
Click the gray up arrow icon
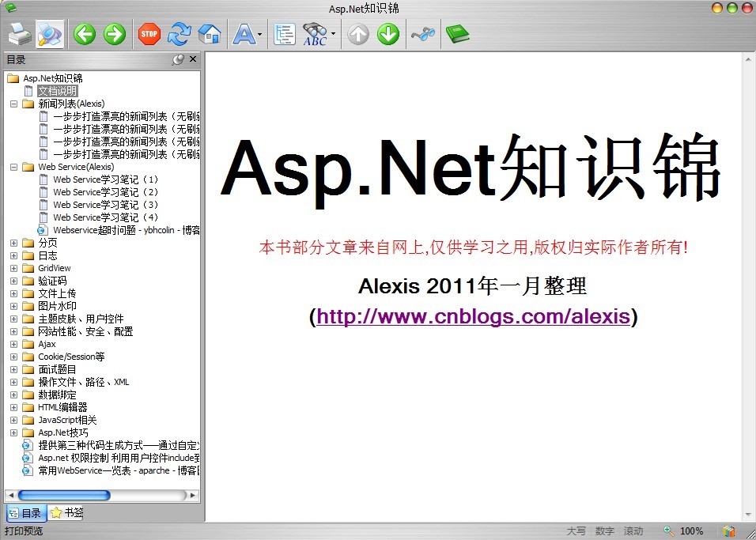pyautogui.click(x=358, y=34)
